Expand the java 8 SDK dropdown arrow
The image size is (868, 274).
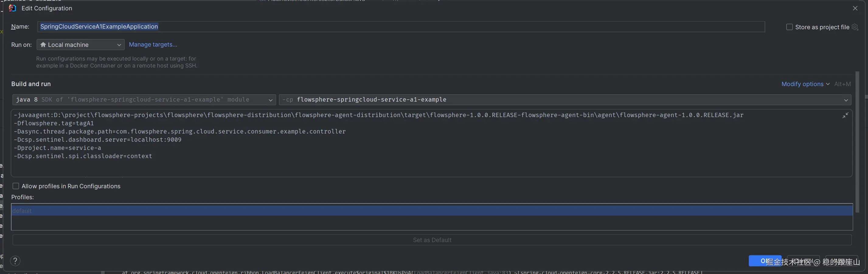tap(270, 100)
